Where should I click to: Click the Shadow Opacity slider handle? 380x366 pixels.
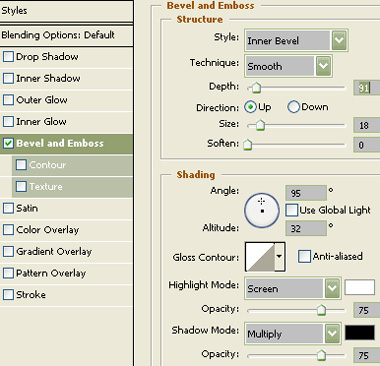321,355
